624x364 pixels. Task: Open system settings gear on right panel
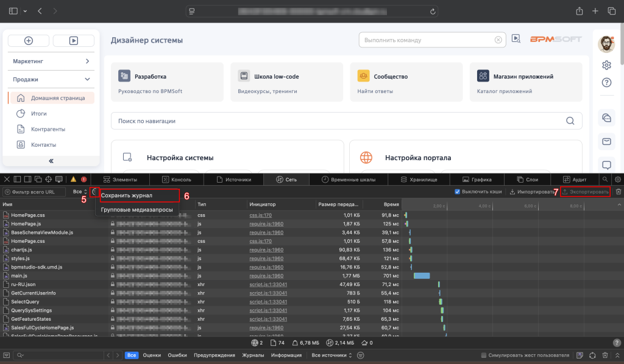[x=606, y=65]
